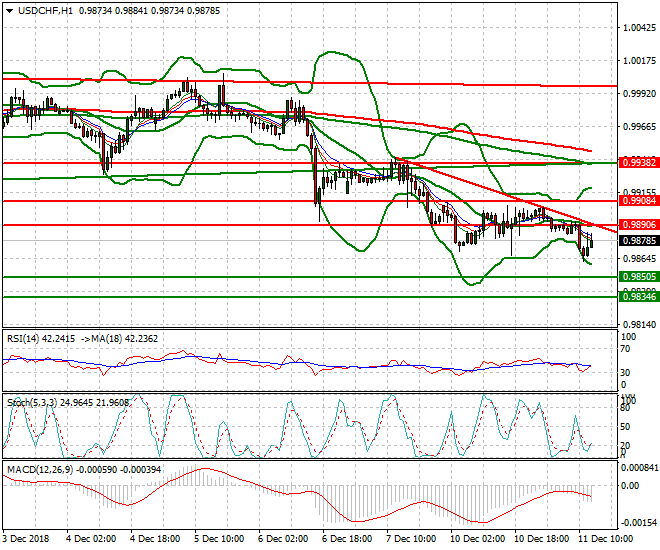Select the red 0.98906 price level label
The width and height of the screenshot is (660, 550).
tap(639, 225)
